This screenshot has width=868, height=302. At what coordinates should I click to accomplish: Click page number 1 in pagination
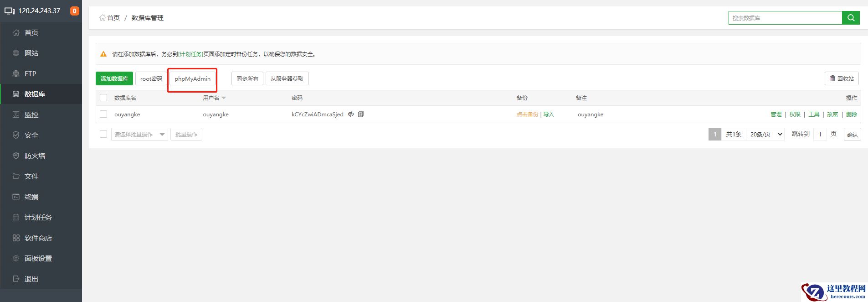click(715, 134)
